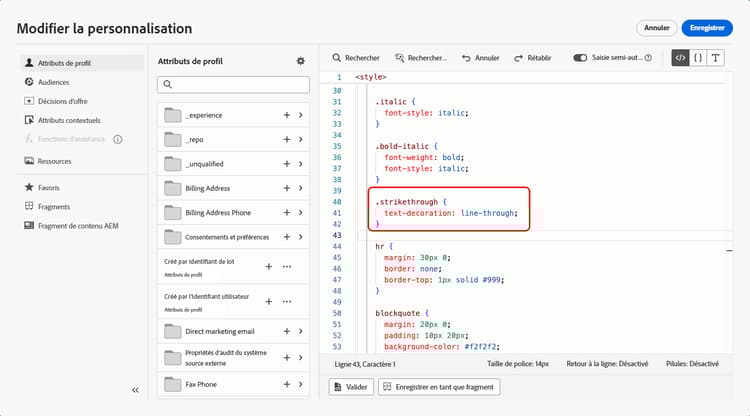The width and height of the screenshot is (750, 416).
Task: Click the Valider button
Action: (351, 387)
